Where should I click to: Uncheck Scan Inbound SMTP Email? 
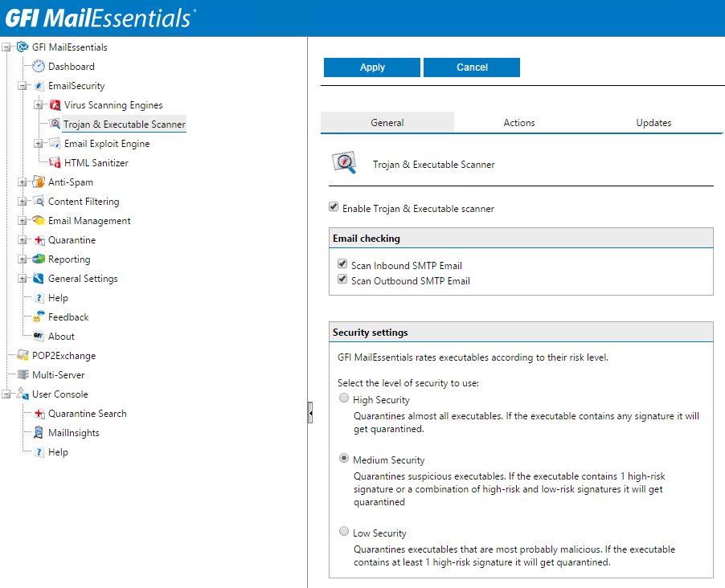342,264
